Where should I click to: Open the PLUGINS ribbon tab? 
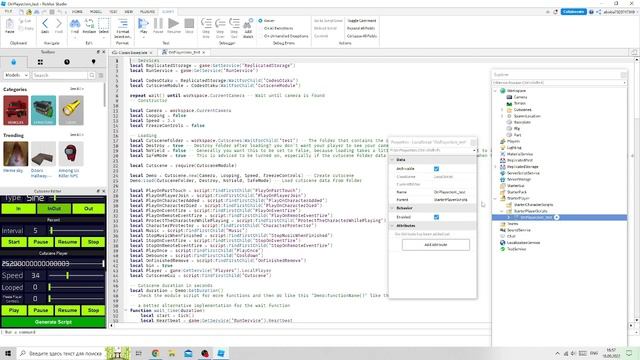point(147,12)
